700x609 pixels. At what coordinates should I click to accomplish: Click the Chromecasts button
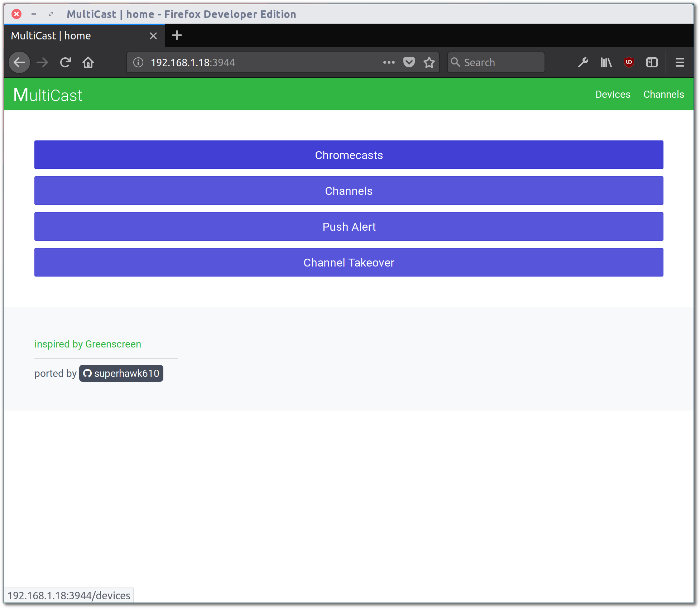pyautogui.click(x=349, y=155)
